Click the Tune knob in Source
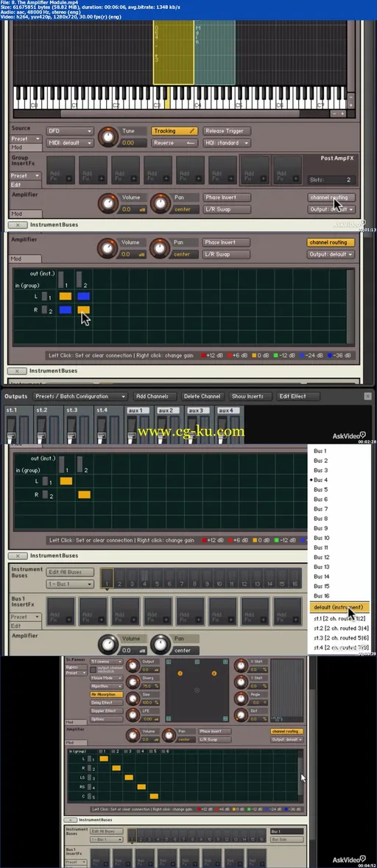 tap(108, 137)
